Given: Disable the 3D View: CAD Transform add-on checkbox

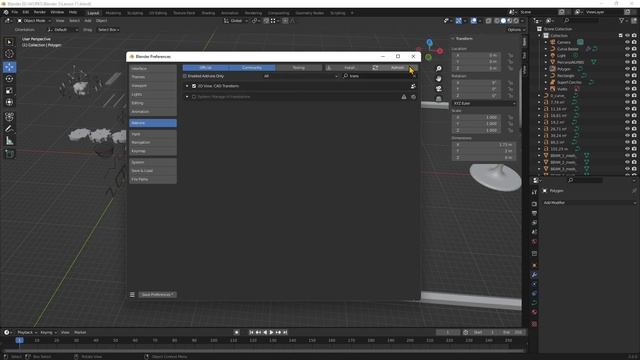Looking at the screenshot, I should point(194,86).
